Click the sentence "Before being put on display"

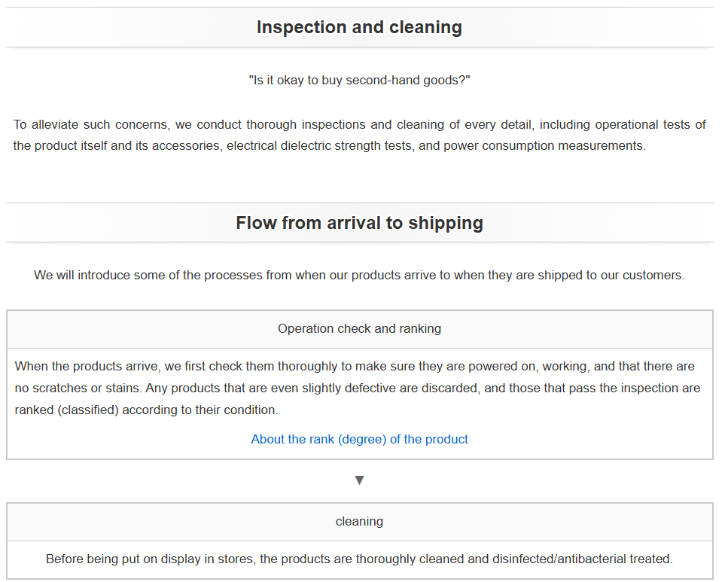tap(359, 559)
